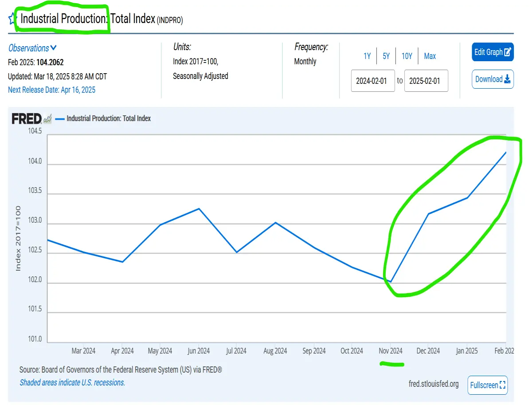Click the "Frequency:" heading
This screenshot has height=405, width=532.
click(311, 47)
